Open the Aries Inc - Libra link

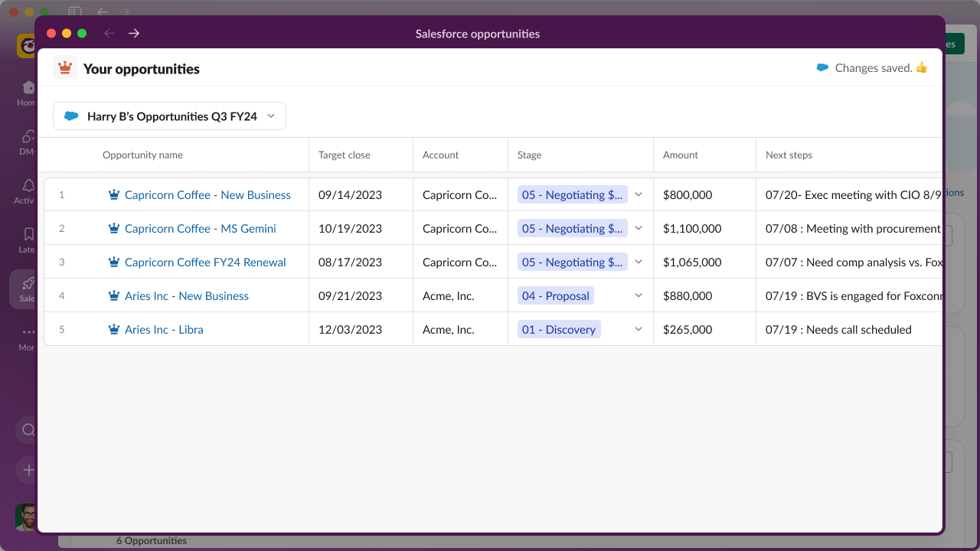click(164, 330)
